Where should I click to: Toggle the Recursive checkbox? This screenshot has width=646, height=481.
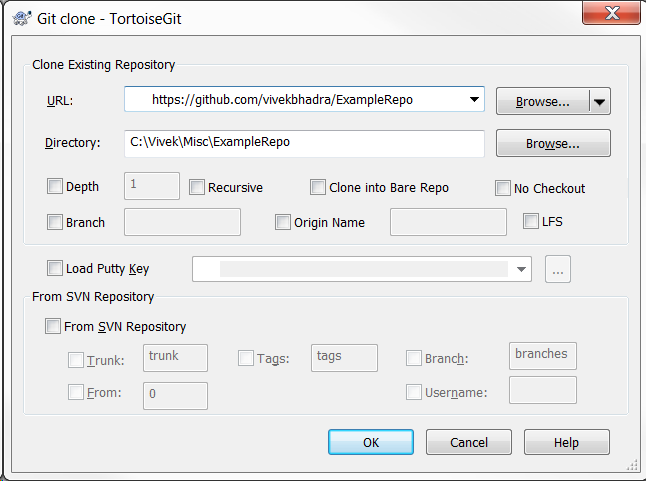click(197, 187)
